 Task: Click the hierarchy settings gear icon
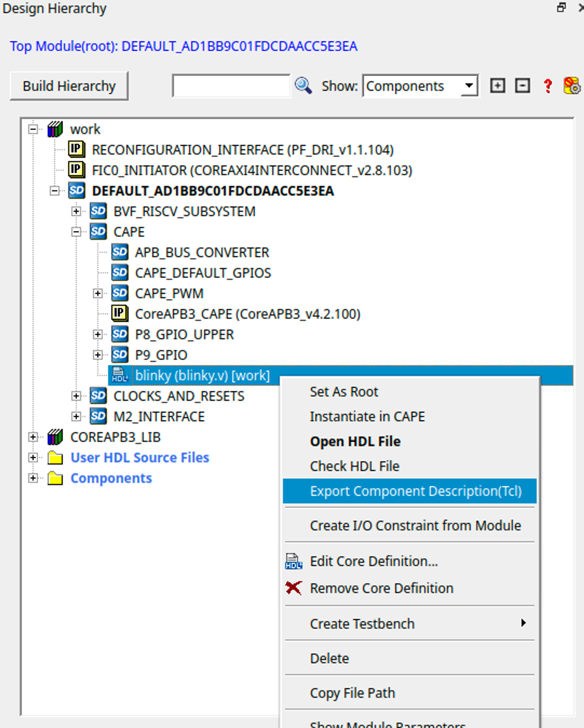click(571, 86)
